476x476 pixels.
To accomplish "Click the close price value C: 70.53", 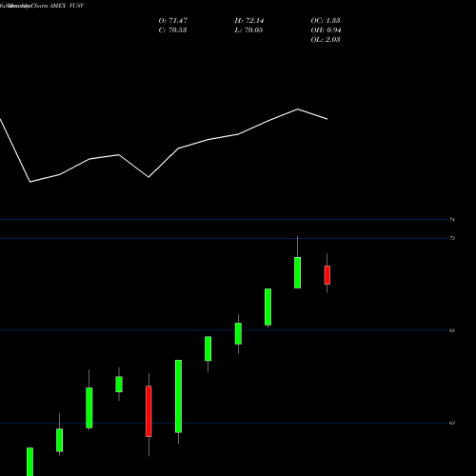I will [x=172, y=30].
